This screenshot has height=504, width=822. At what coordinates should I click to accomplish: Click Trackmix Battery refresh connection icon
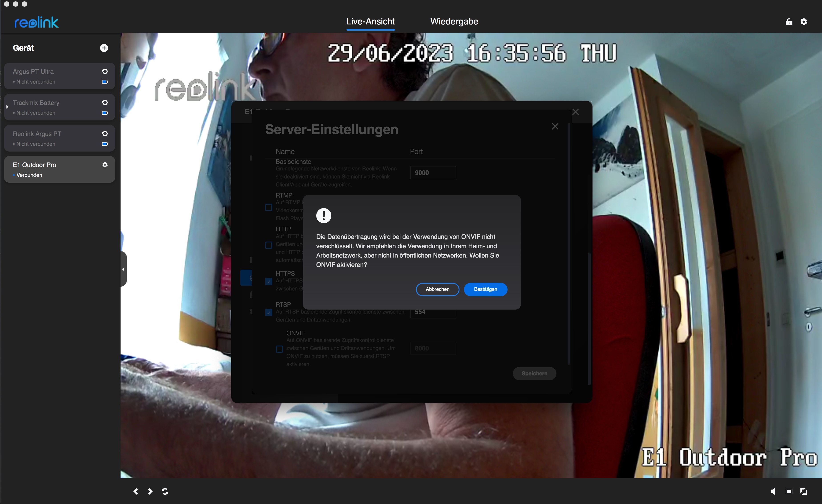pyautogui.click(x=105, y=102)
